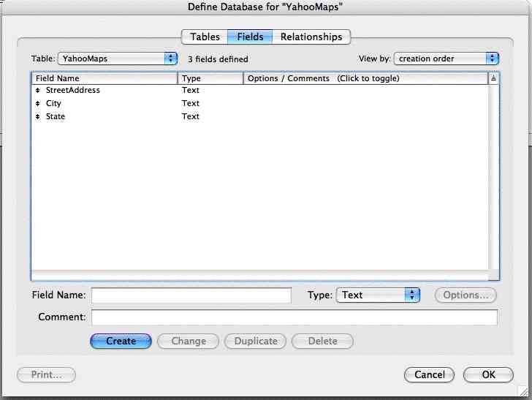Switch to the Tables tab
Image resolution: width=532 pixels, height=400 pixels.
(205, 37)
